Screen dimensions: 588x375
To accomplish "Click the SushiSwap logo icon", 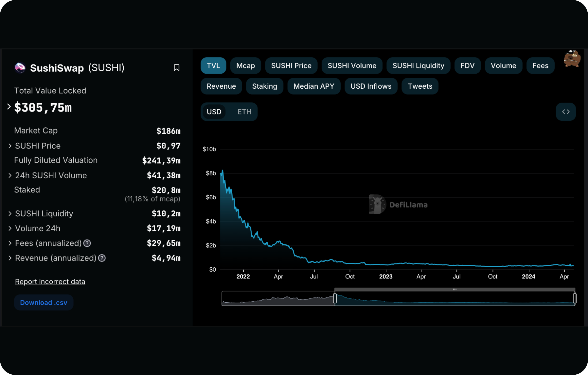I will point(20,67).
